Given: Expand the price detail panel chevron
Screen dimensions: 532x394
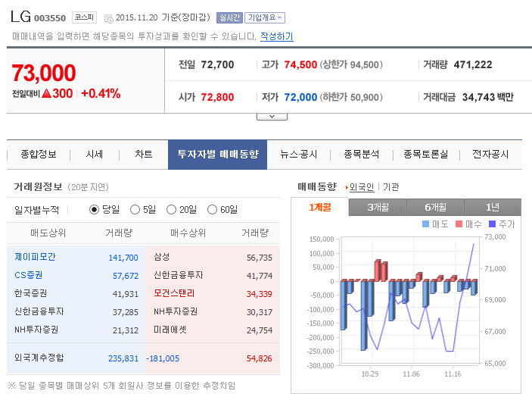Looking at the screenshot, I should point(272,117).
